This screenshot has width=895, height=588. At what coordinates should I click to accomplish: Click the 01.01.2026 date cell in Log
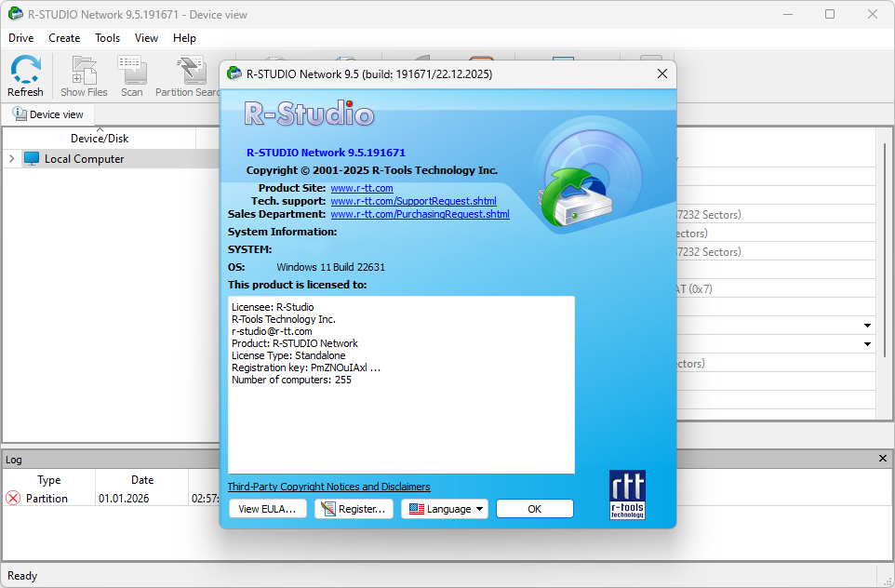tap(124, 499)
